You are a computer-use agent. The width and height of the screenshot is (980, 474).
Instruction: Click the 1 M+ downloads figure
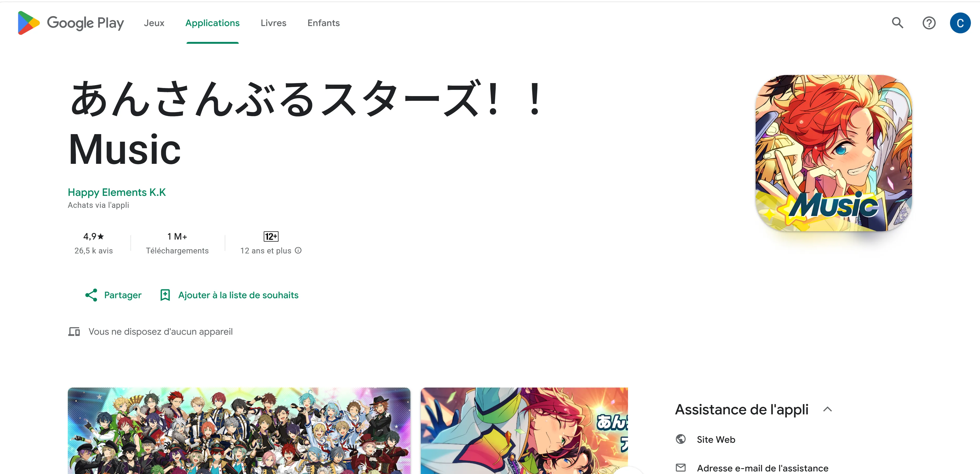[177, 236]
